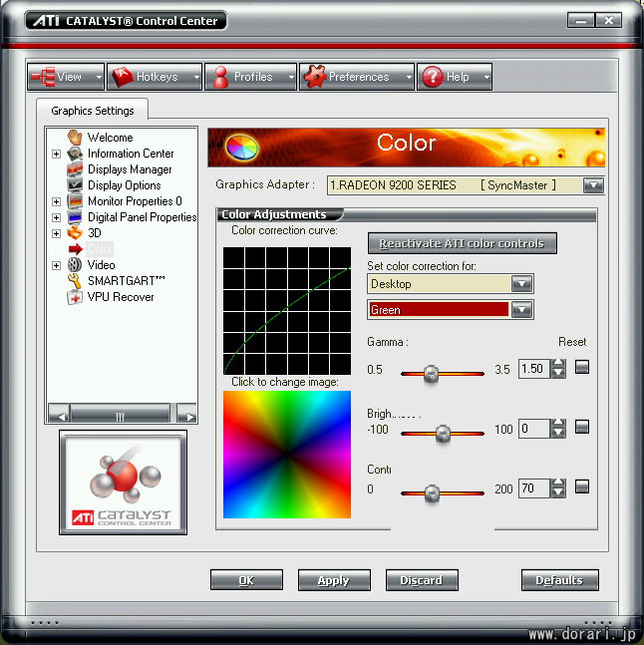
Task: Click the color wheel icon in Color banner
Action: click(x=242, y=148)
